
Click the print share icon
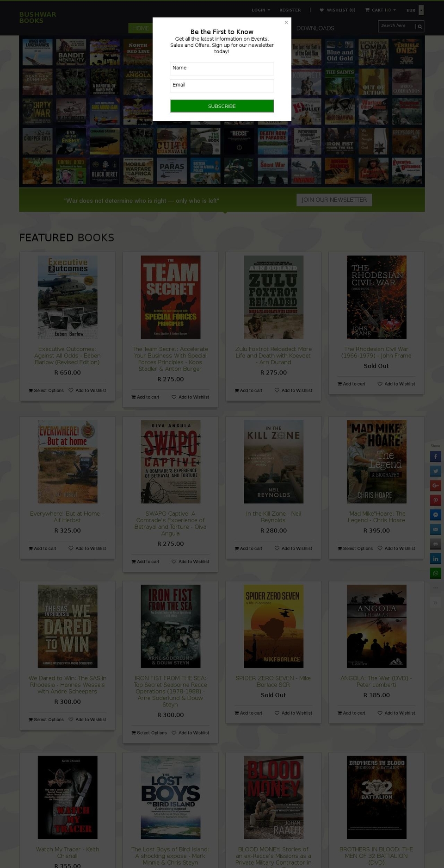tap(436, 544)
